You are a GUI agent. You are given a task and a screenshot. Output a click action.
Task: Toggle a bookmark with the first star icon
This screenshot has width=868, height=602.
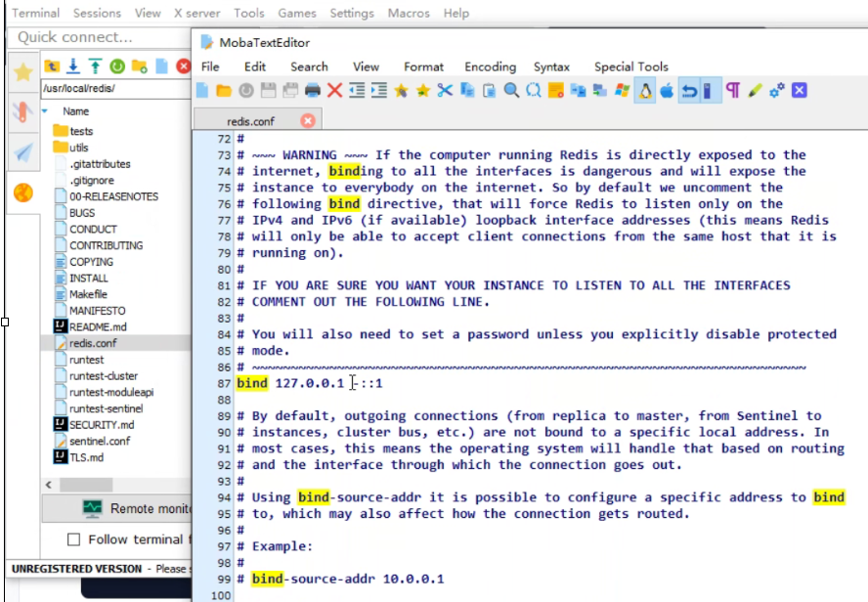pos(401,90)
